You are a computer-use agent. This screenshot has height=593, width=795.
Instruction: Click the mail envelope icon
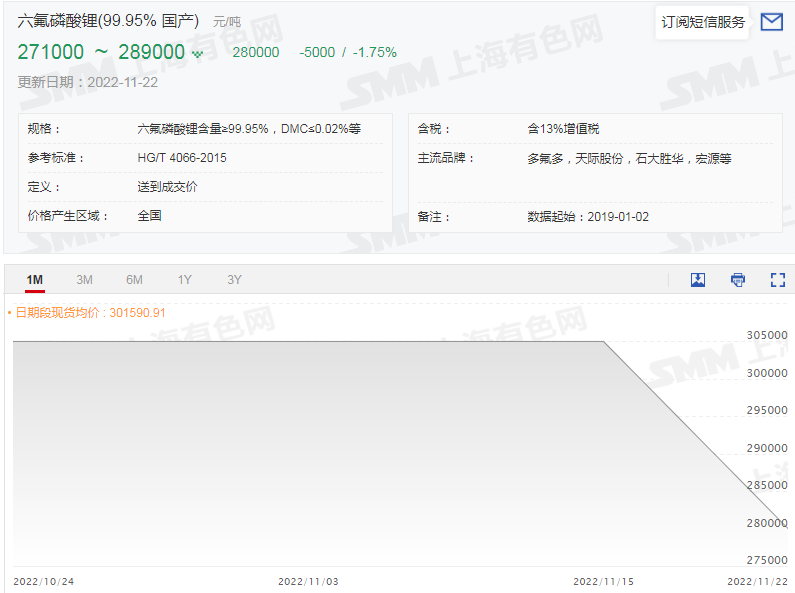771,22
